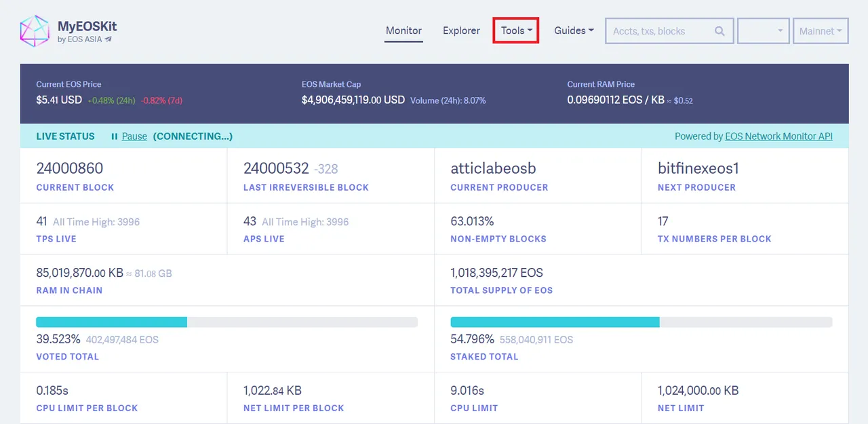Click the '+0.48% (24h)' change value
This screenshot has width=868, height=424.
click(x=112, y=100)
